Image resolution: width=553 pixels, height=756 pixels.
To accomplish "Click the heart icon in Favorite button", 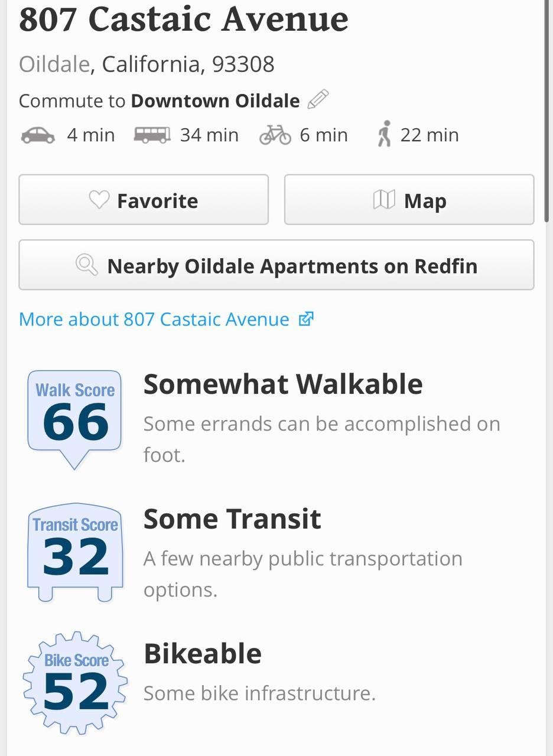I will pyautogui.click(x=99, y=200).
